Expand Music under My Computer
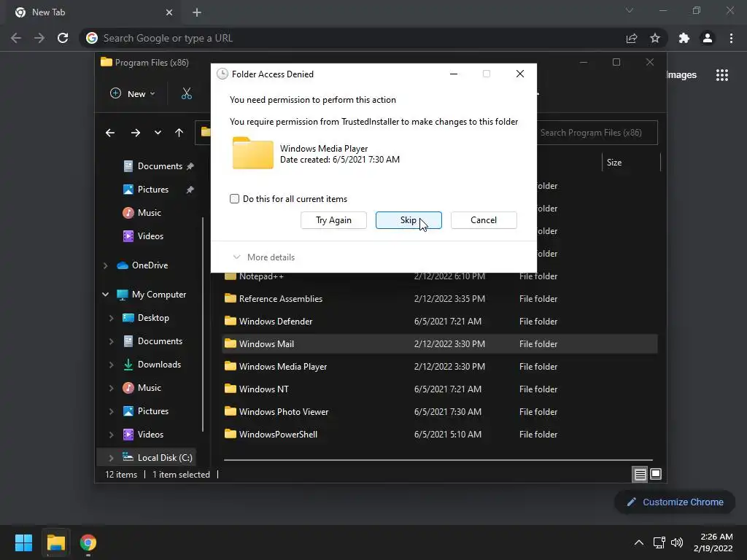This screenshot has width=747, height=560. (112, 388)
